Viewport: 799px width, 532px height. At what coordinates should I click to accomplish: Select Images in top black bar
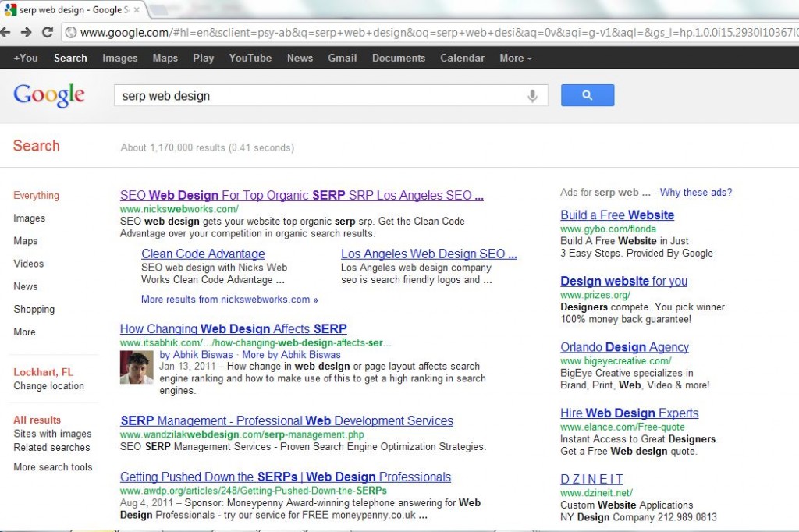[119, 58]
